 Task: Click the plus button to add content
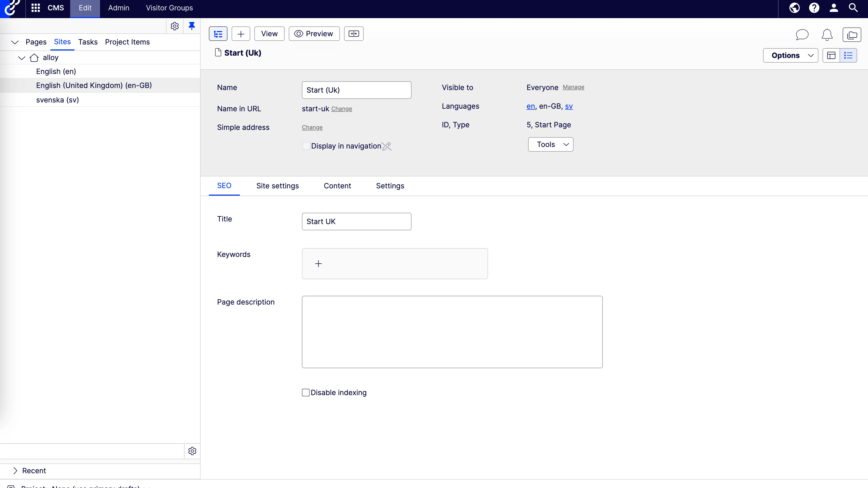pos(241,34)
